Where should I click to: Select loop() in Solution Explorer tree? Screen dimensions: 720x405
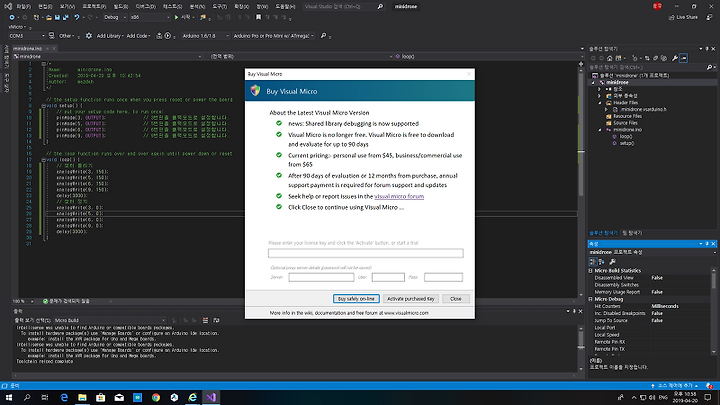(x=626, y=136)
